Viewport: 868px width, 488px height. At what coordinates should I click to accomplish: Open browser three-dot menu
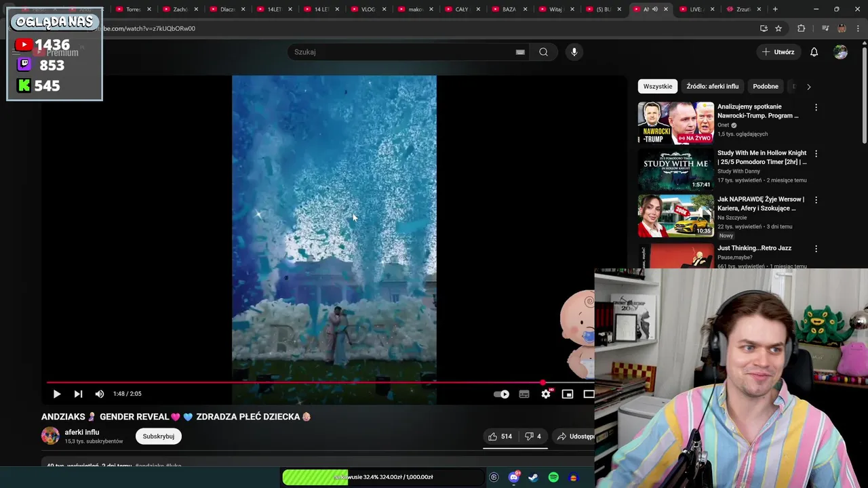pos(858,28)
